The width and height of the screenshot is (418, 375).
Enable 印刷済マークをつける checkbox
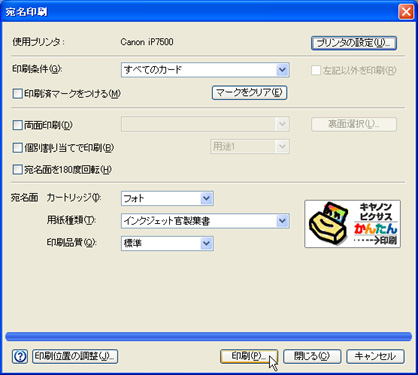coord(17,93)
